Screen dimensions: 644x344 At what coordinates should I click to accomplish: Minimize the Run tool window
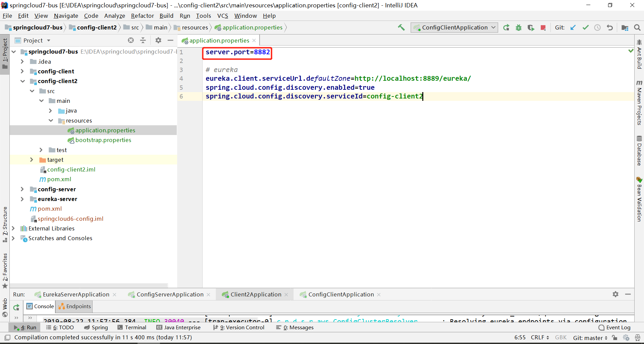[628, 294]
